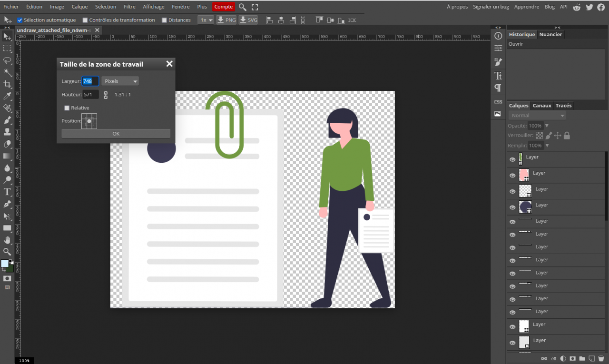Enable the Relative checkbox
609x364 pixels.
[x=67, y=108]
